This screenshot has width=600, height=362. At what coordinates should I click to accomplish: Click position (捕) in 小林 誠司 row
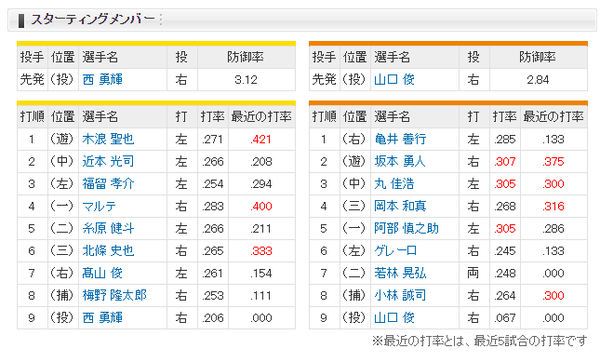pos(354,295)
